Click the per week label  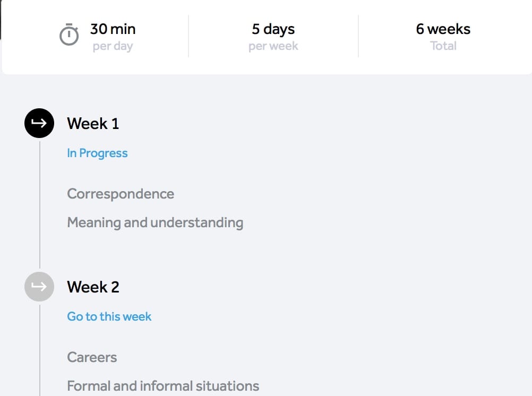[273, 46]
